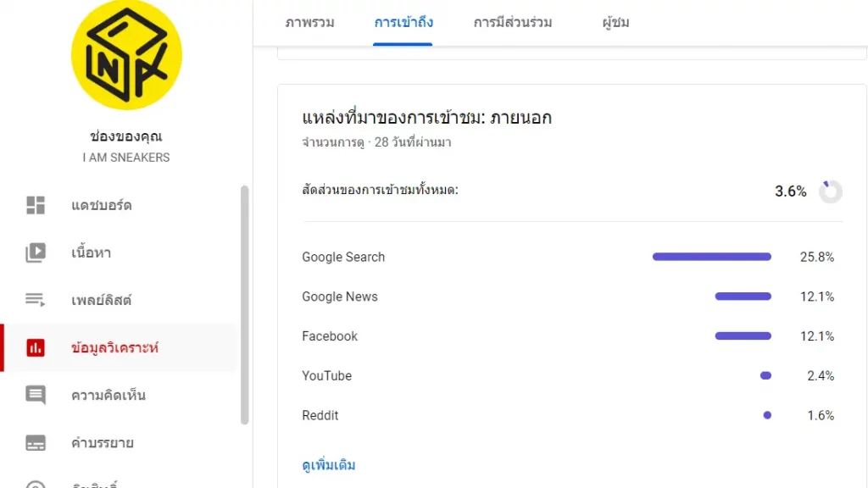Click the Content video icon

[x=36, y=252]
